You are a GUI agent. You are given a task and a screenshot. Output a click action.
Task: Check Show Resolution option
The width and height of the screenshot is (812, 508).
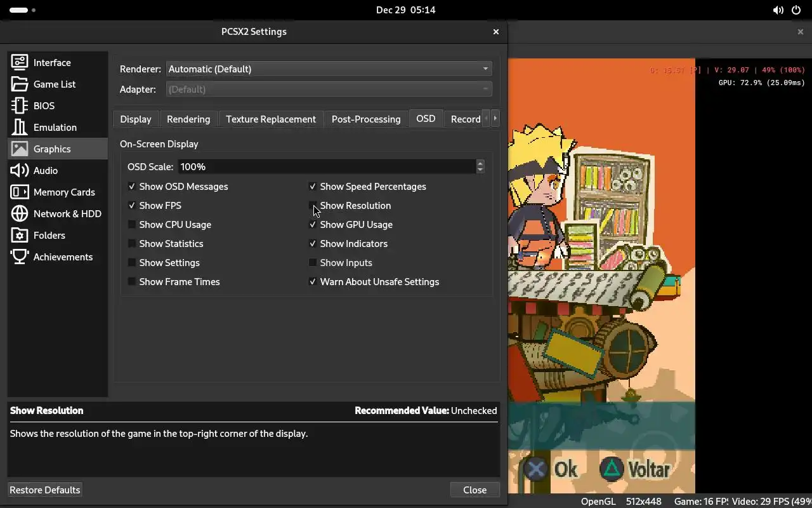[x=313, y=206]
